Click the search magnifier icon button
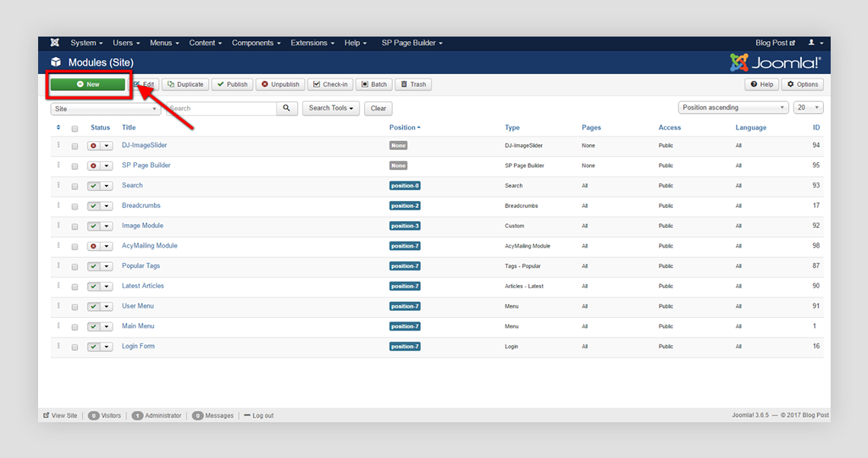 coord(286,108)
